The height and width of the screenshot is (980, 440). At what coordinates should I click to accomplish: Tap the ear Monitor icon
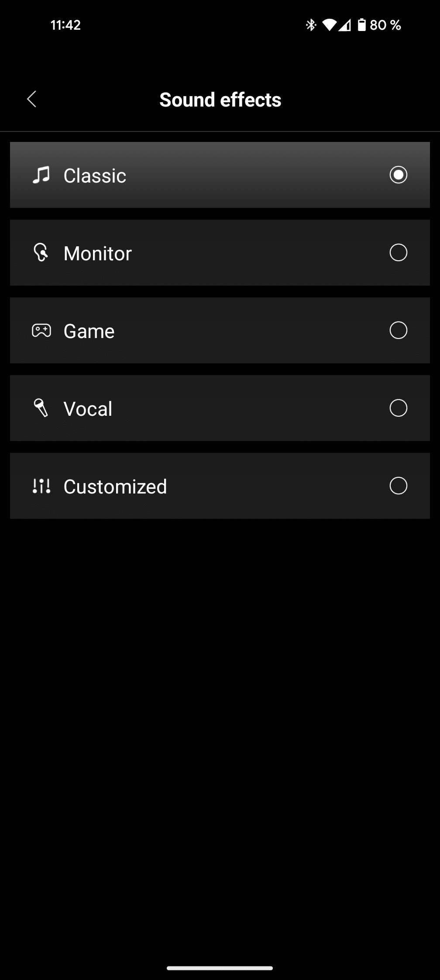click(41, 252)
